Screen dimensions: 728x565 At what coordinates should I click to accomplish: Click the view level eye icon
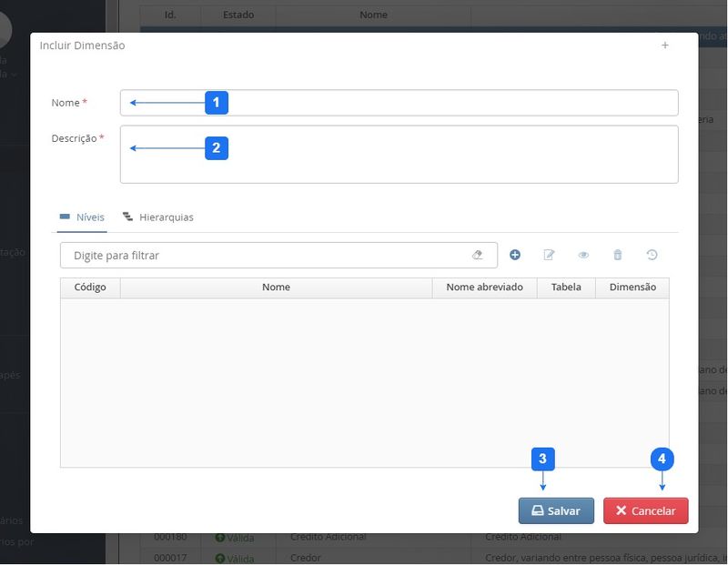[583, 255]
